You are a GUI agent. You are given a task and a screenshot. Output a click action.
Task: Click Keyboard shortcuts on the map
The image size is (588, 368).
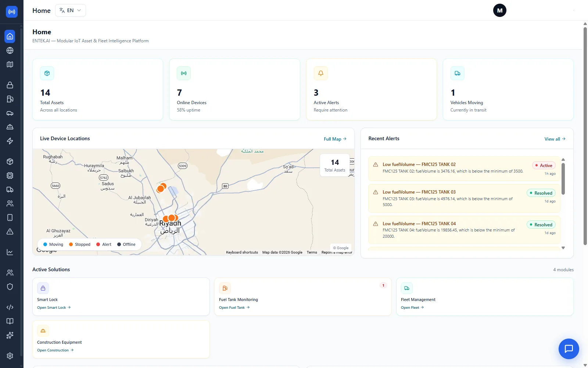click(x=242, y=252)
